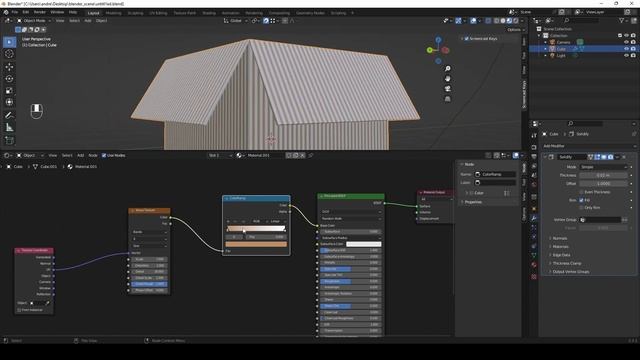Toggle Solidify show in render camera icon

point(611,157)
